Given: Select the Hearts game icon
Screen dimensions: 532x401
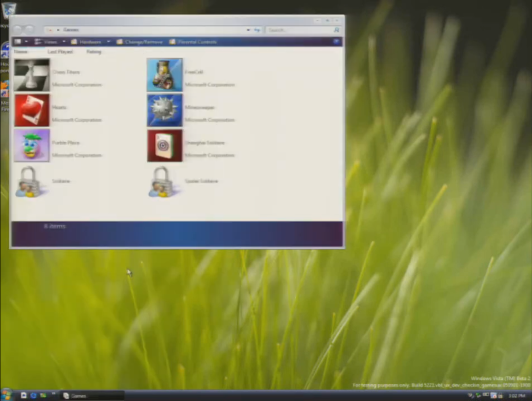Looking at the screenshot, I should click(x=32, y=110).
